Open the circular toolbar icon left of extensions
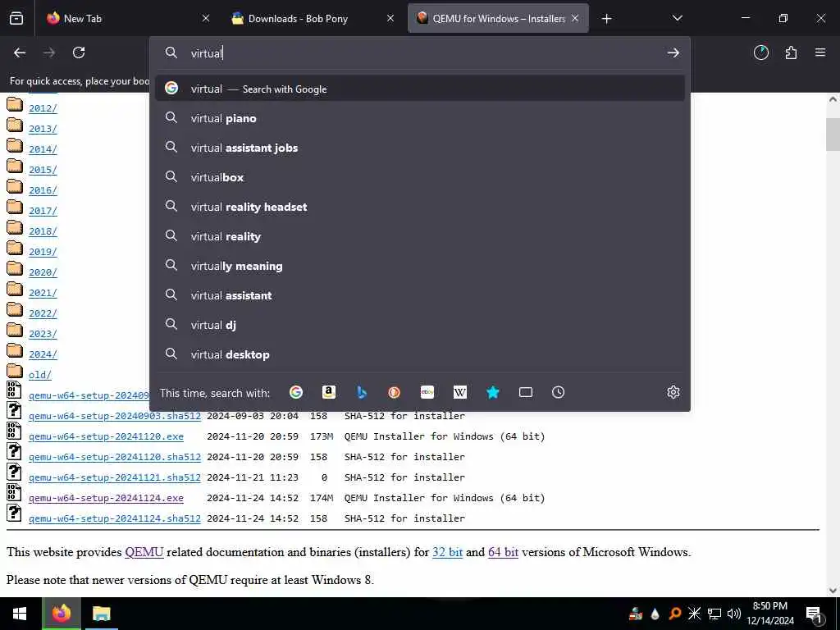 761,52
